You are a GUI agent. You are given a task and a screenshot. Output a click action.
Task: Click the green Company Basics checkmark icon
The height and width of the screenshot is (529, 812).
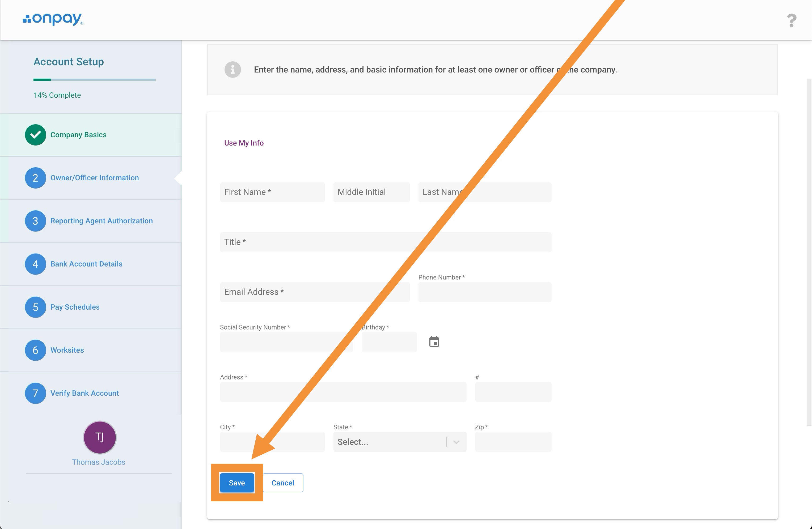pyautogui.click(x=36, y=135)
